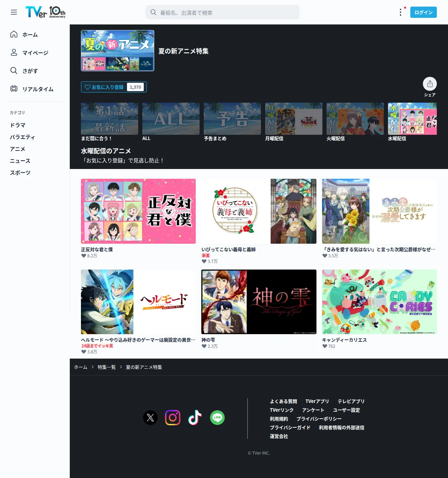
Task: Select ドラマ category
Action: click(x=18, y=125)
